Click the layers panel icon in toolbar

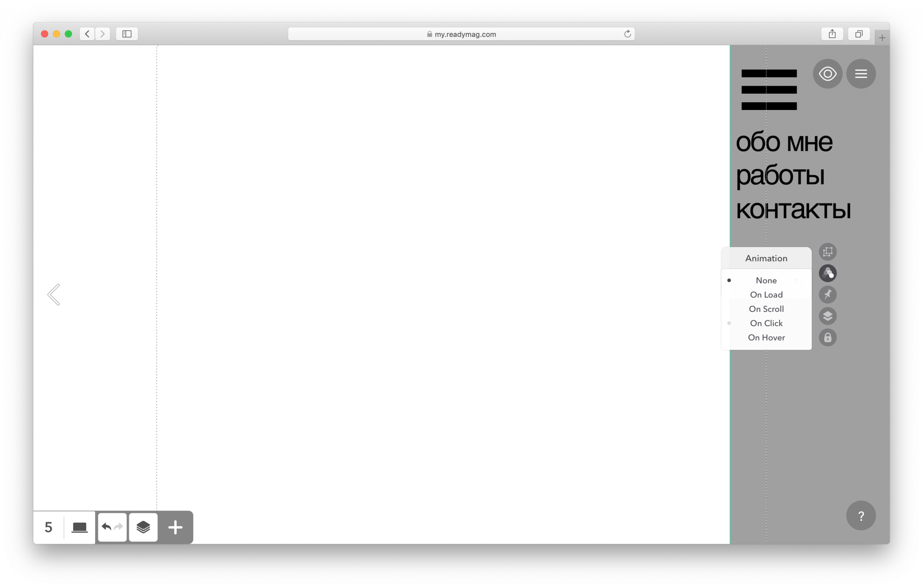[142, 527]
